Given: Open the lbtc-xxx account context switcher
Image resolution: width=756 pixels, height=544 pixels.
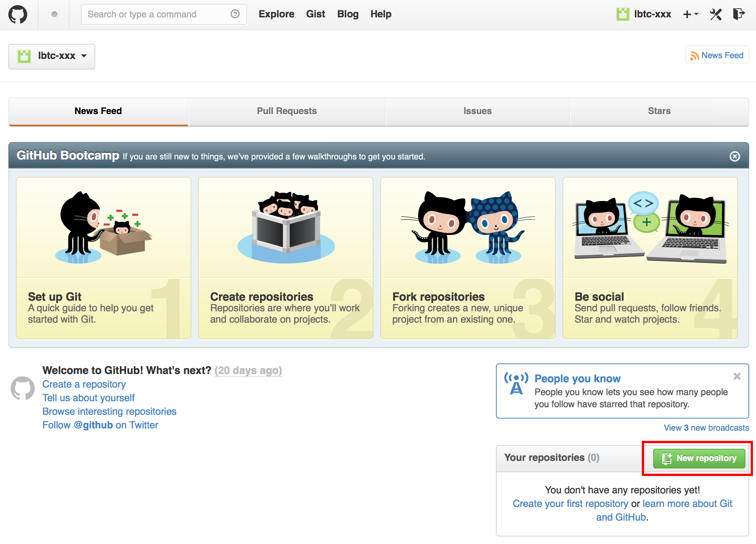Looking at the screenshot, I should pos(52,56).
